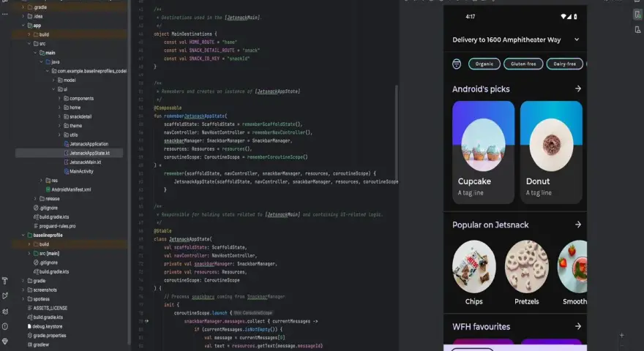Open the delivery address dropdown chevron
This screenshot has height=351, width=644.
[x=577, y=39]
